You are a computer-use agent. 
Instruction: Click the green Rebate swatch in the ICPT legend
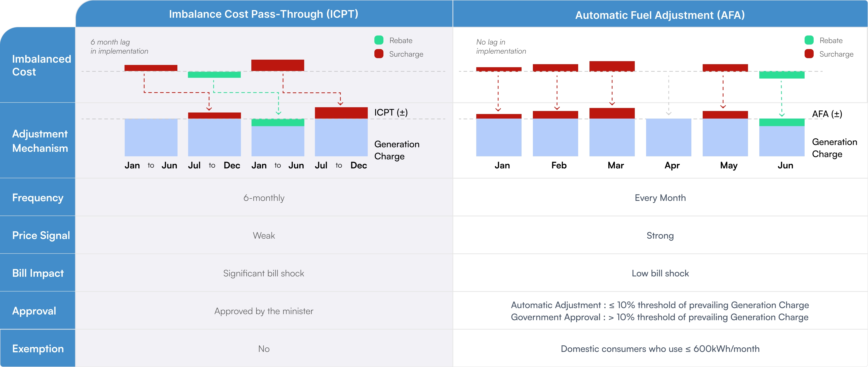click(x=379, y=40)
